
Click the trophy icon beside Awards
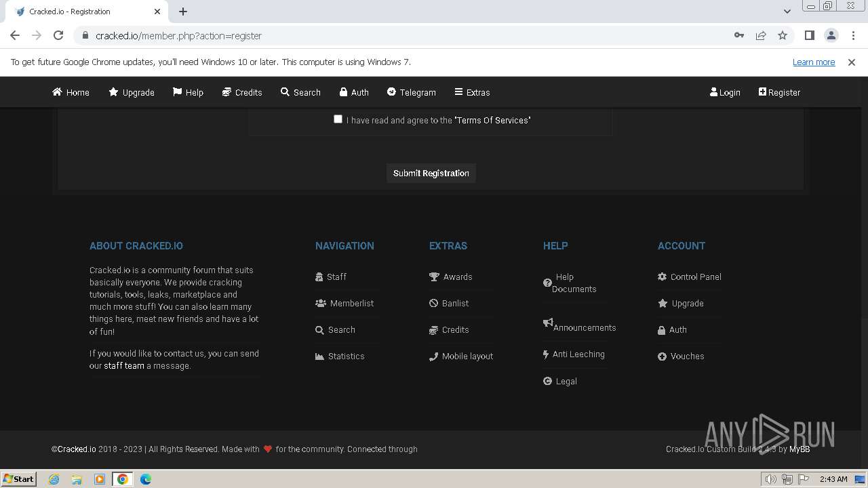coord(434,277)
